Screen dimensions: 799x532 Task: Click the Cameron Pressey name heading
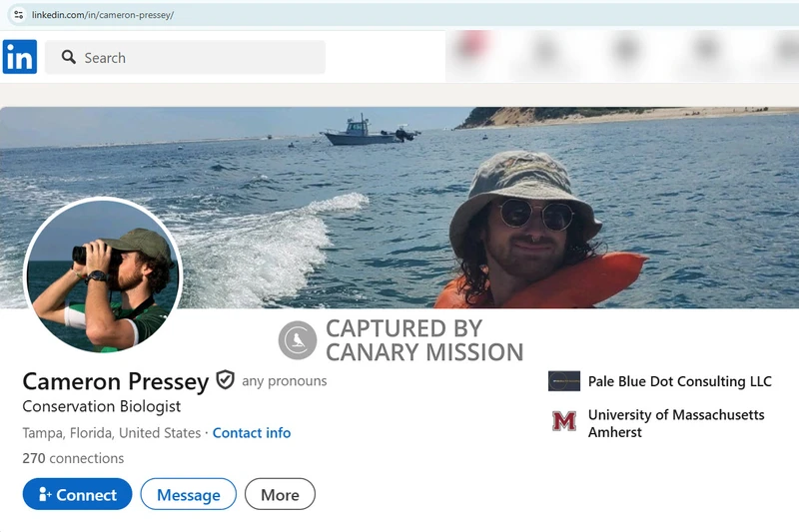[116, 381]
